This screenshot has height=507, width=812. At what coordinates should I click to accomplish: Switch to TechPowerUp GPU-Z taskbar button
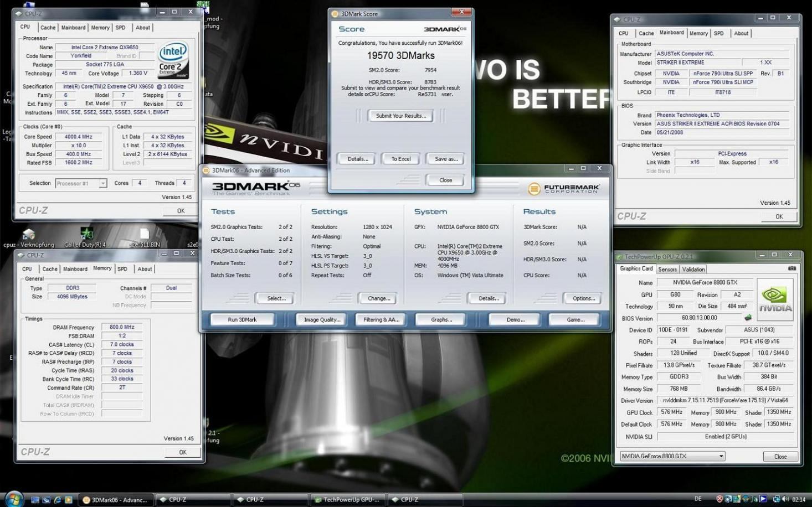coord(347,500)
